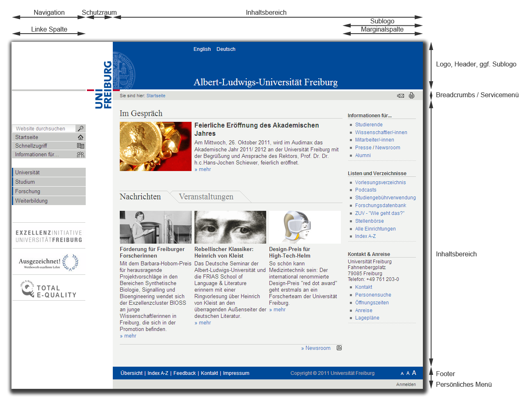This screenshot has width=525, height=420.
Task: Click the search magnifier icon
Action: coord(80,128)
